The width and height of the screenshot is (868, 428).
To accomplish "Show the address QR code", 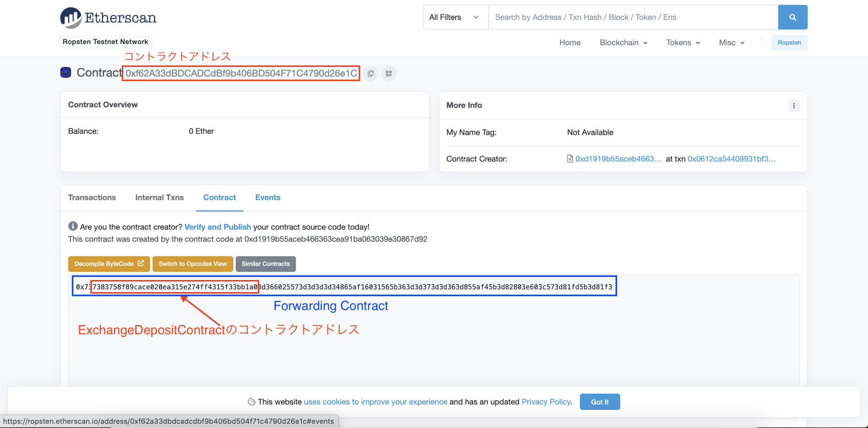I will [389, 73].
